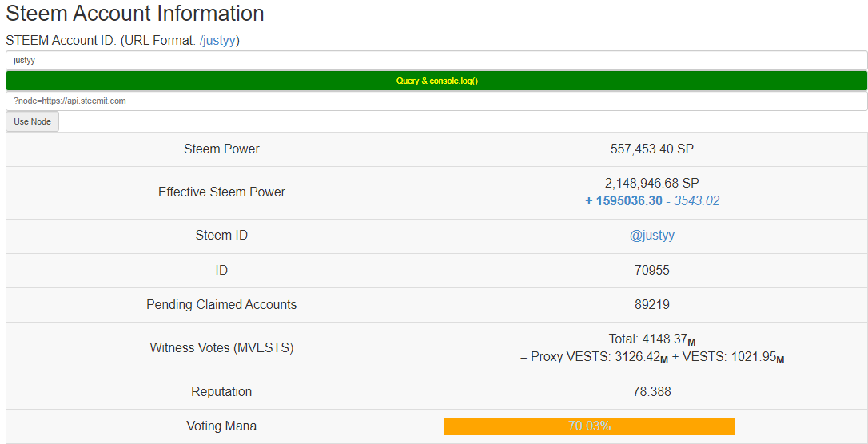Viewport: 868px width, 444px height.
Task: Select the Steem ID row label
Action: click(x=221, y=235)
